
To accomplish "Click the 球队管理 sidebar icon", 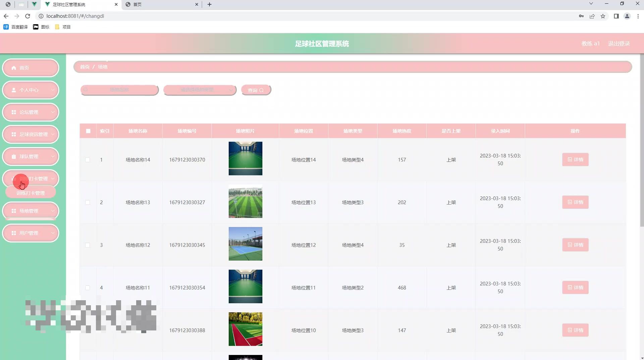I will [14, 156].
